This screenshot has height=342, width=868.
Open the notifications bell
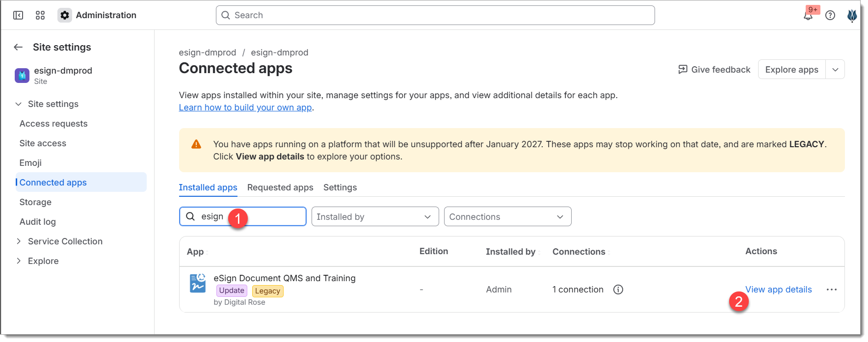point(808,15)
